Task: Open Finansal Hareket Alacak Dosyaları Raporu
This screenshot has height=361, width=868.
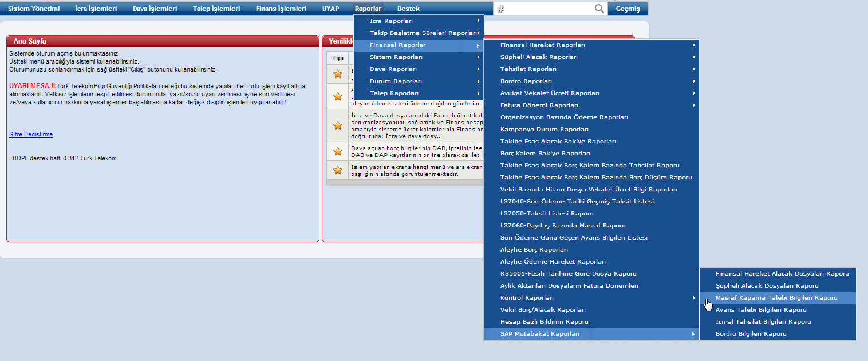Action: (x=778, y=274)
